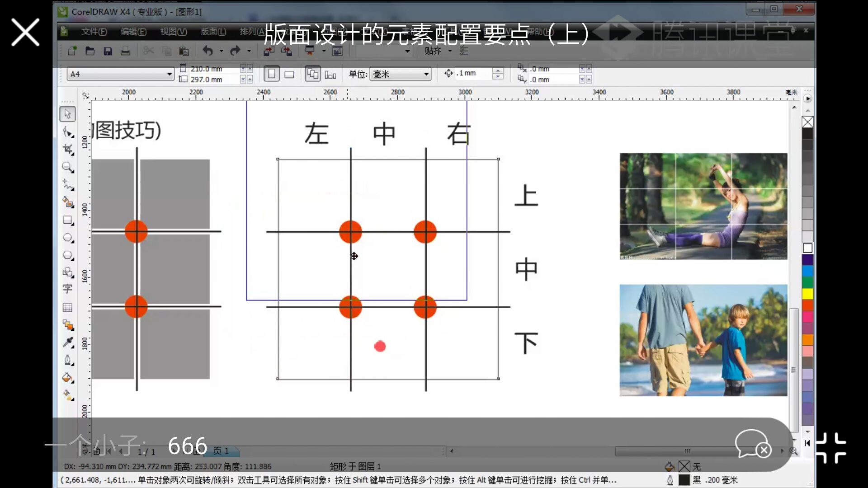Open the 版面(L) menu
Image resolution: width=868 pixels, height=488 pixels.
tap(213, 32)
